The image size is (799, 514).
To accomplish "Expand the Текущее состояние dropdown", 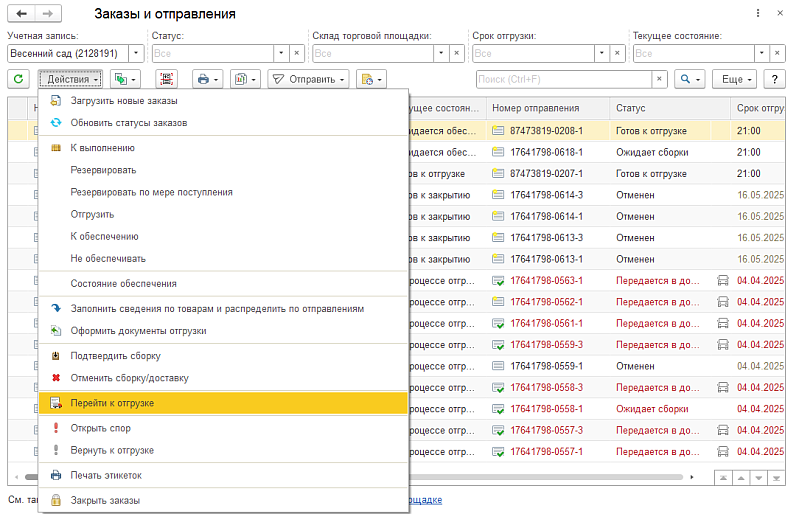I will tap(762, 53).
